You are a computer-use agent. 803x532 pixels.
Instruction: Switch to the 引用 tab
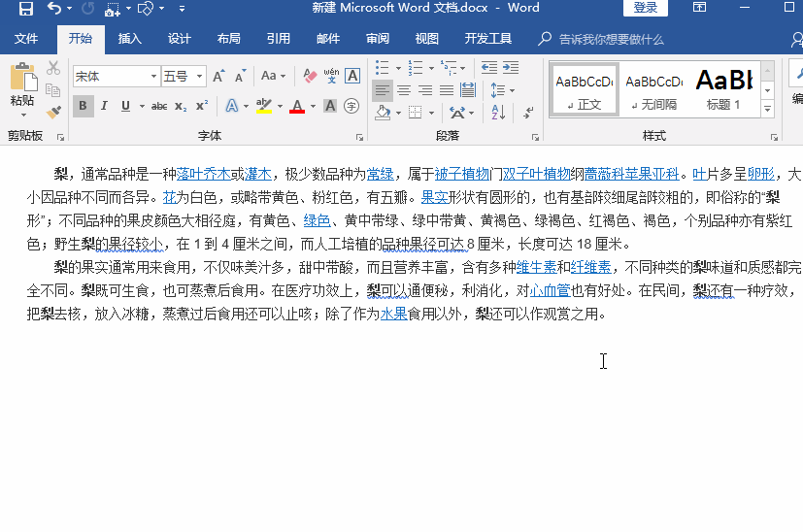[x=279, y=39]
